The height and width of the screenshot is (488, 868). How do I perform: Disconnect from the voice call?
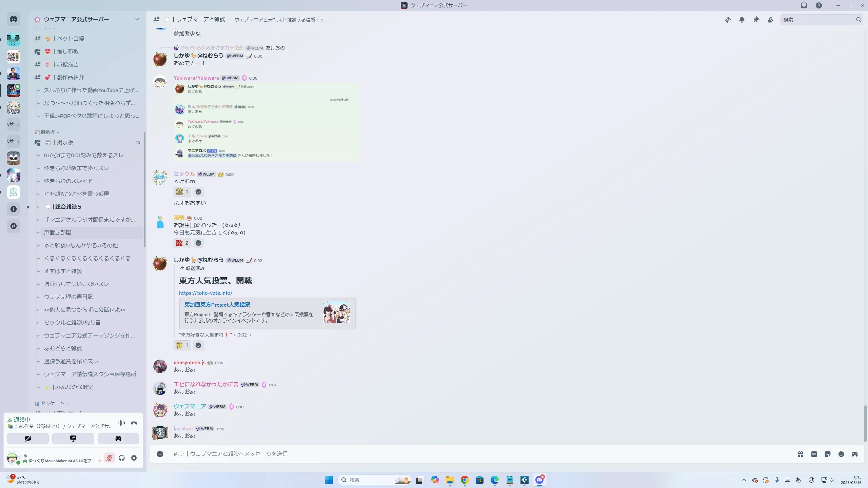pyautogui.click(x=134, y=423)
